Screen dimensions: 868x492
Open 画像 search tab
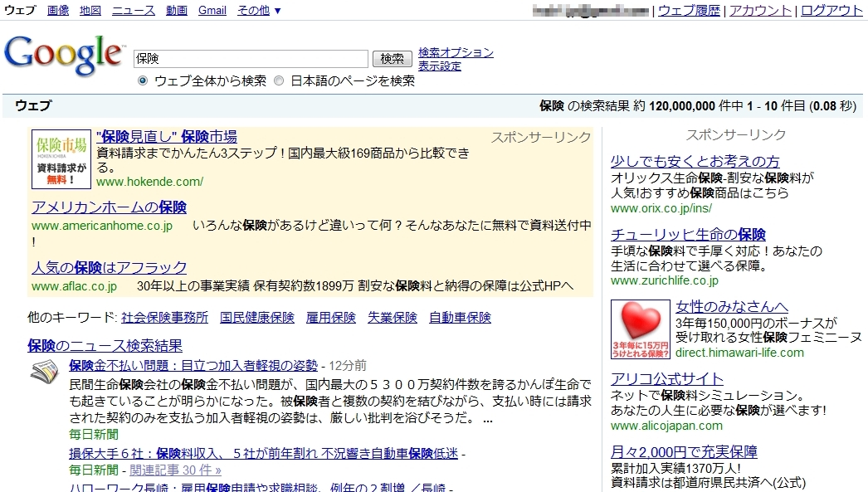[58, 10]
